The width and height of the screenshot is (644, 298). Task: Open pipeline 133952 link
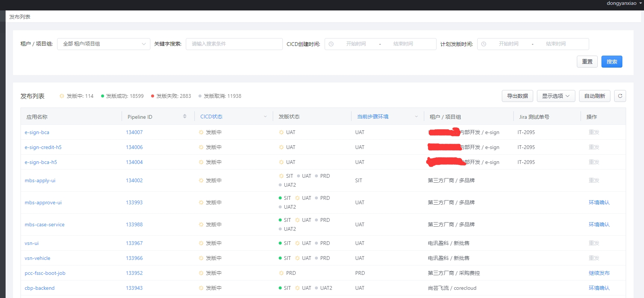pyautogui.click(x=134, y=273)
